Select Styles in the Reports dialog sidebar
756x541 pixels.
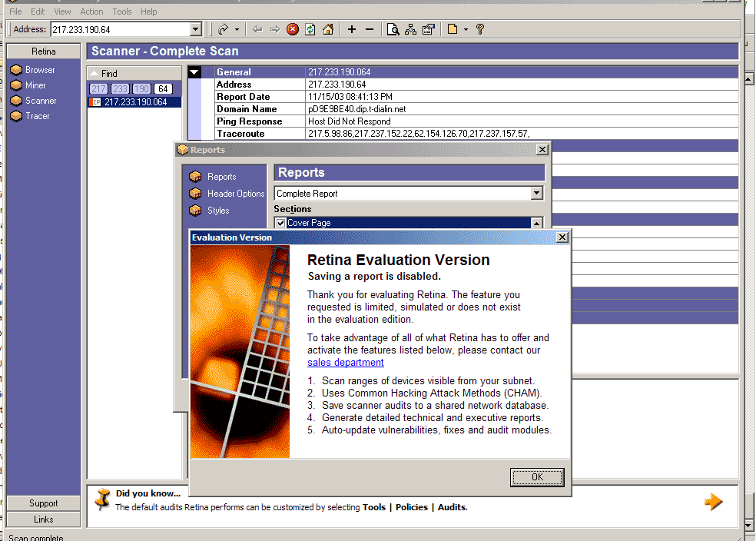209,211
